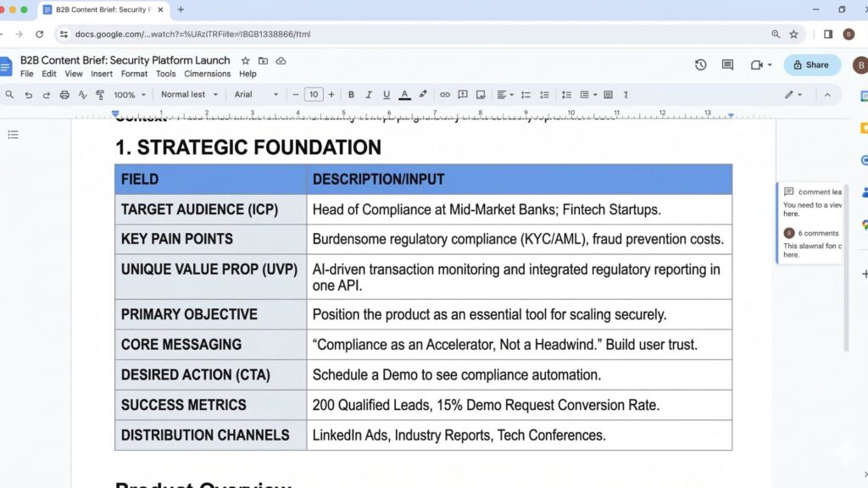Undo the last change
The height and width of the screenshot is (488, 868).
click(x=28, y=94)
